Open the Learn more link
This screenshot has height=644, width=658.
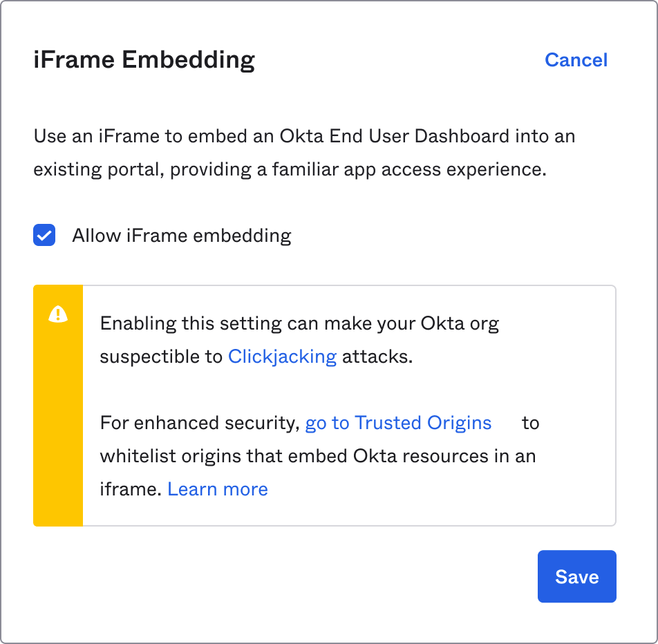tap(218, 489)
